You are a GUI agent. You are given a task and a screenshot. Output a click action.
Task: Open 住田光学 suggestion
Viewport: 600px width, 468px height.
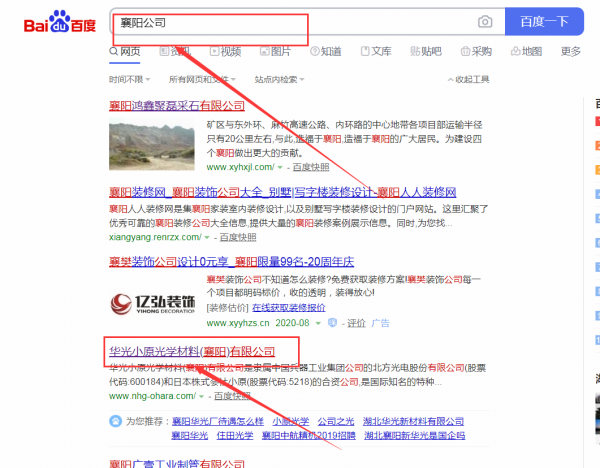pyautogui.click(x=235, y=435)
